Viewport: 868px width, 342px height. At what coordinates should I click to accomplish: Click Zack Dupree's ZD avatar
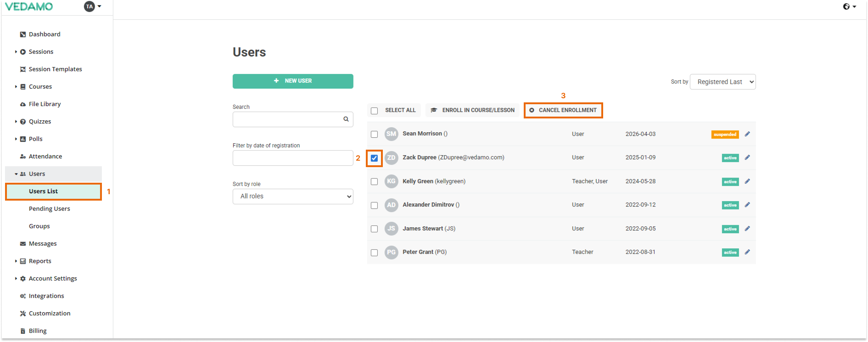click(391, 157)
